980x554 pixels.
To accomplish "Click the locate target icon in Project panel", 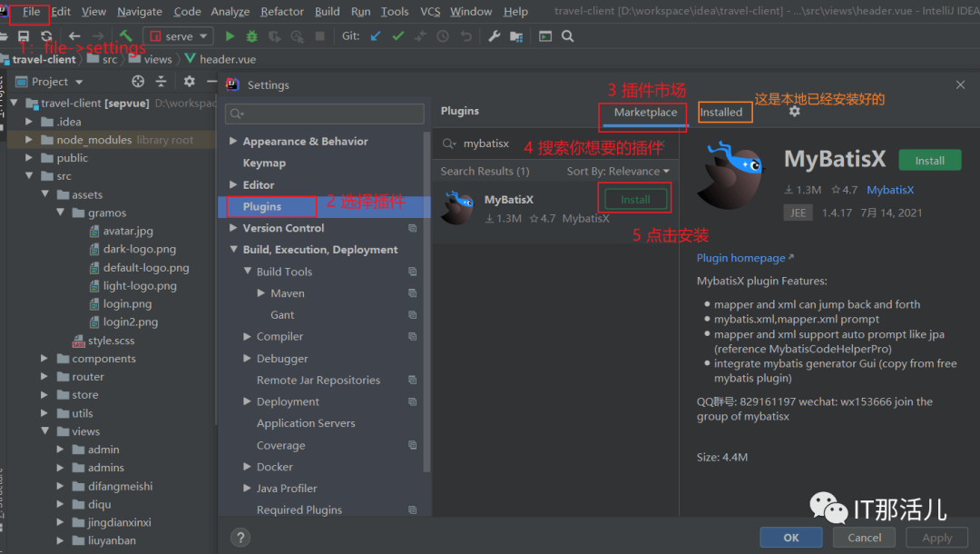I will pos(138,82).
